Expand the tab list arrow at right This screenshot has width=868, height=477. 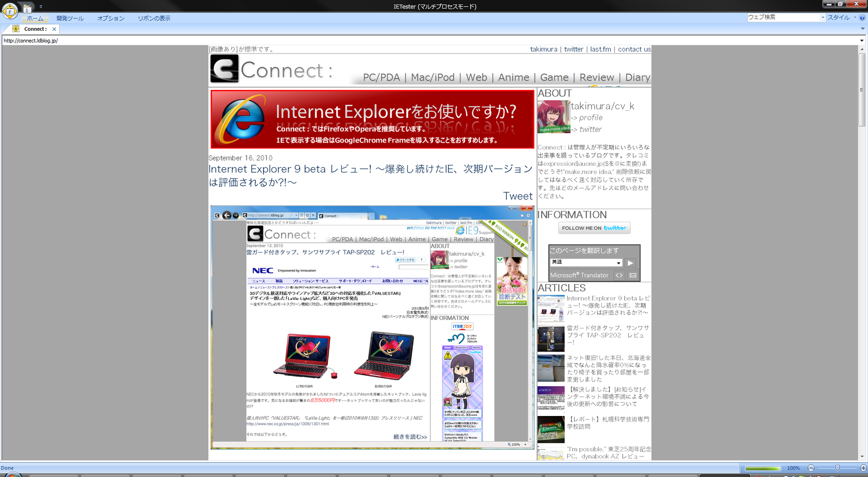[x=862, y=29]
